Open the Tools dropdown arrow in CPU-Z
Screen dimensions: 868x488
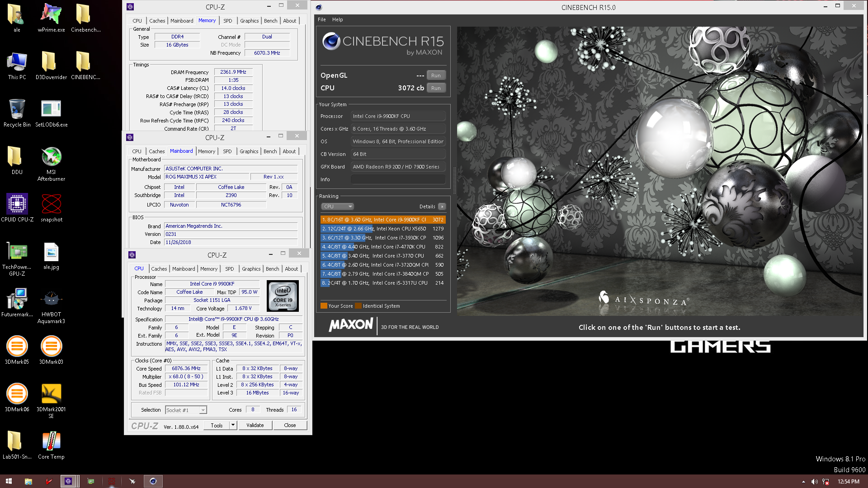pos(233,425)
